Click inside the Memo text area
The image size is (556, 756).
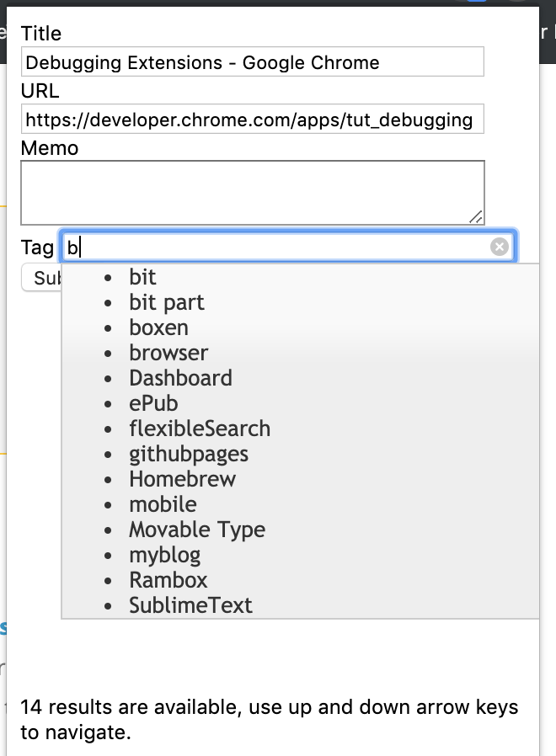251,193
